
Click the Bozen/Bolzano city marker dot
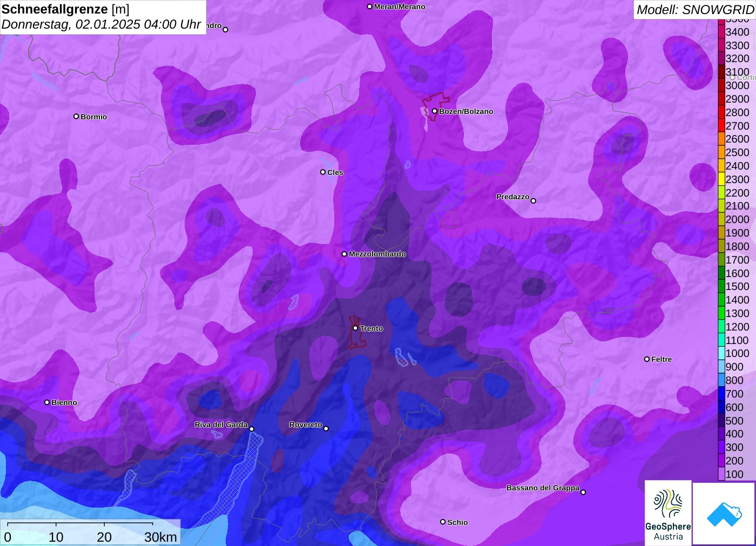pyautogui.click(x=435, y=111)
